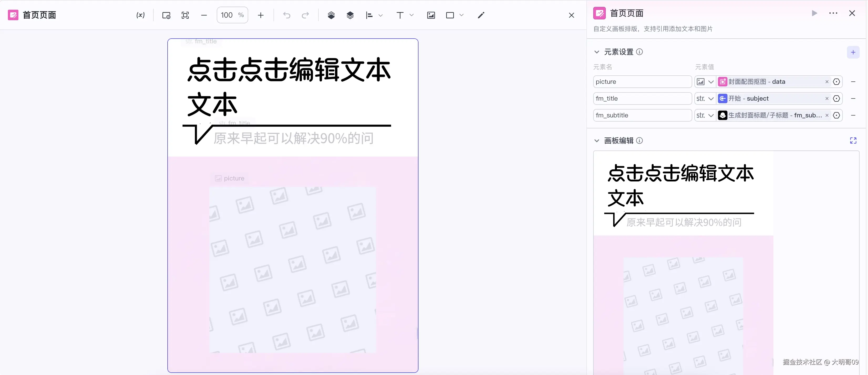The width and height of the screenshot is (868, 375).
Task: Select the pencil draw tool
Action: point(481,15)
